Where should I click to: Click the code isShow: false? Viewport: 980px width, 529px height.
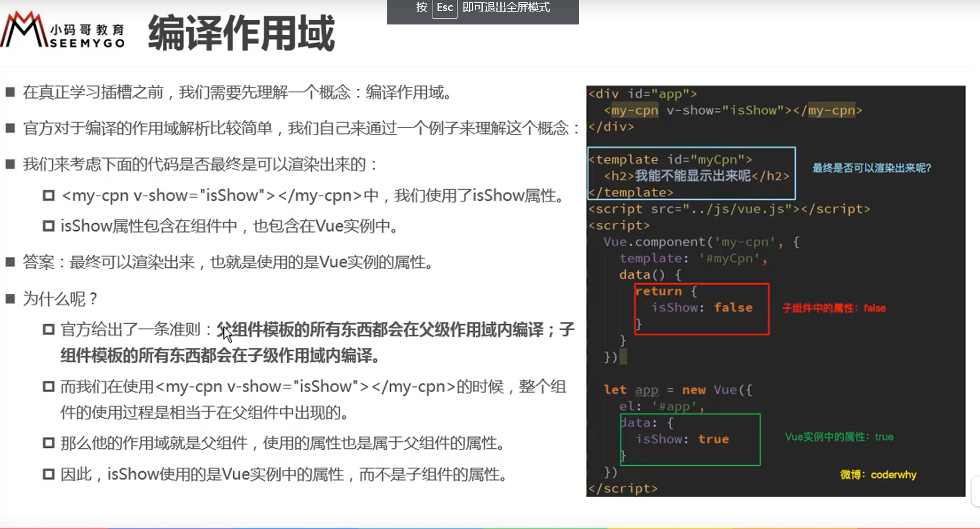701,307
